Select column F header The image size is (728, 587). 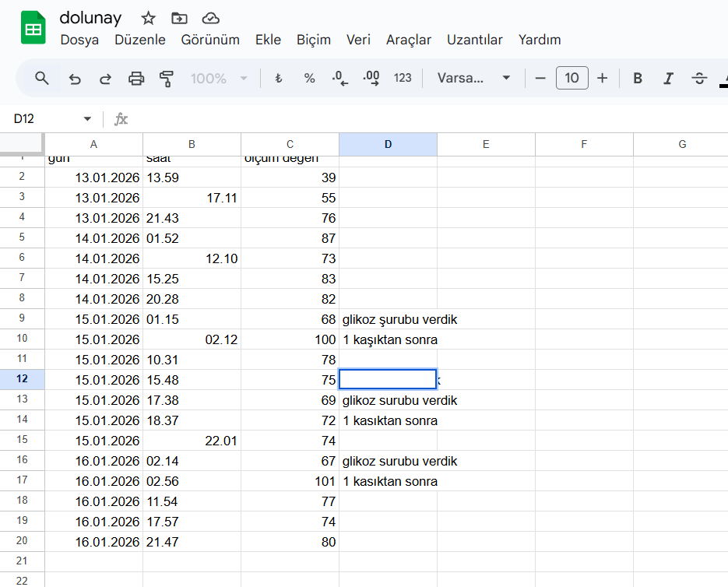tap(584, 145)
